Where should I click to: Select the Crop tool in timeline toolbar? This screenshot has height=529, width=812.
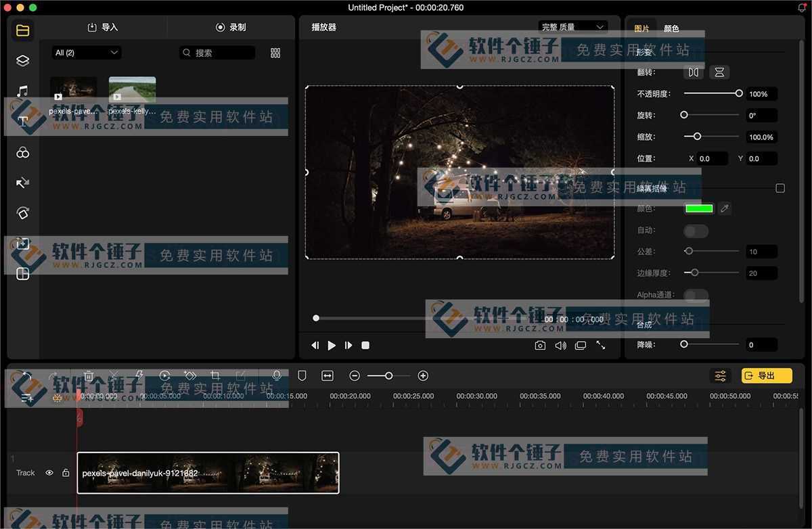click(215, 375)
